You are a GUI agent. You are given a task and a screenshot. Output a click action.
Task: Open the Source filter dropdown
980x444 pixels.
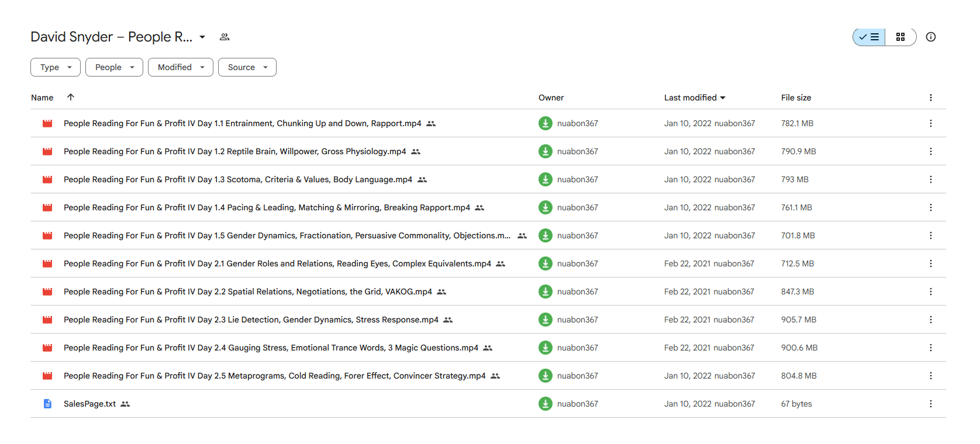pos(247,67)
